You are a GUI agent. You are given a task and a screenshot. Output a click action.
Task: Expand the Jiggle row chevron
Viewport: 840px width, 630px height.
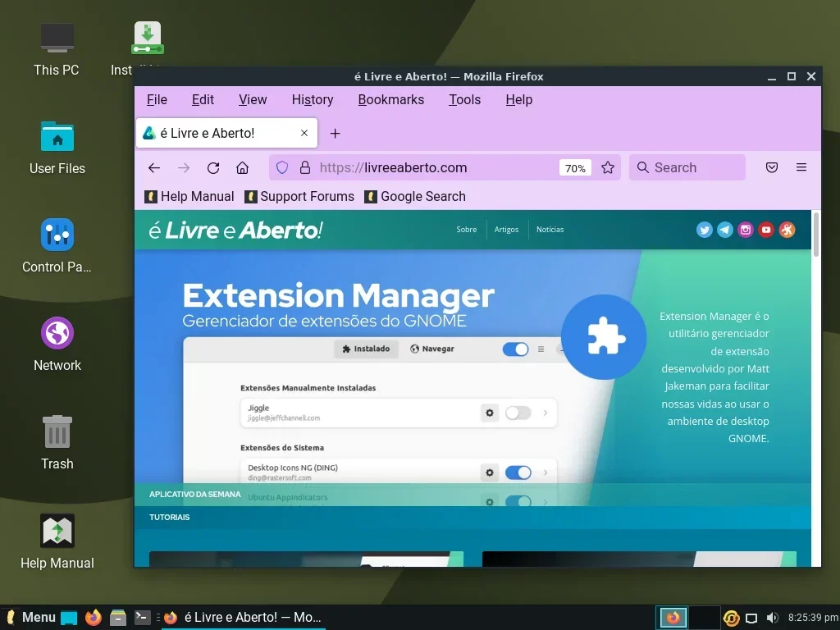(546, 413)
